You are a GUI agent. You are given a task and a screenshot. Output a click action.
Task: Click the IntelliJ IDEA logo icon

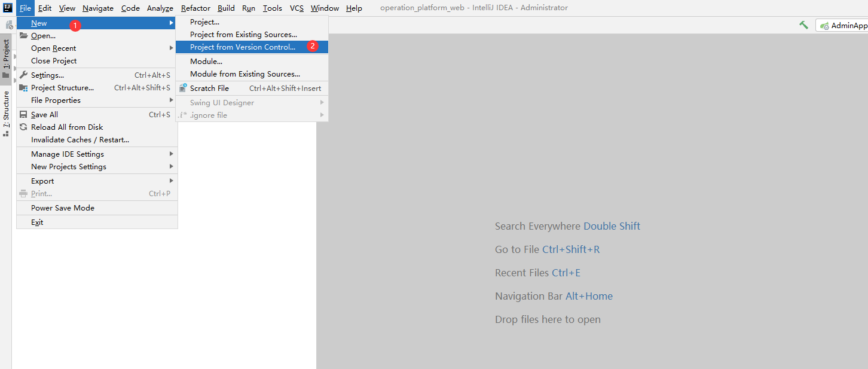7,8
